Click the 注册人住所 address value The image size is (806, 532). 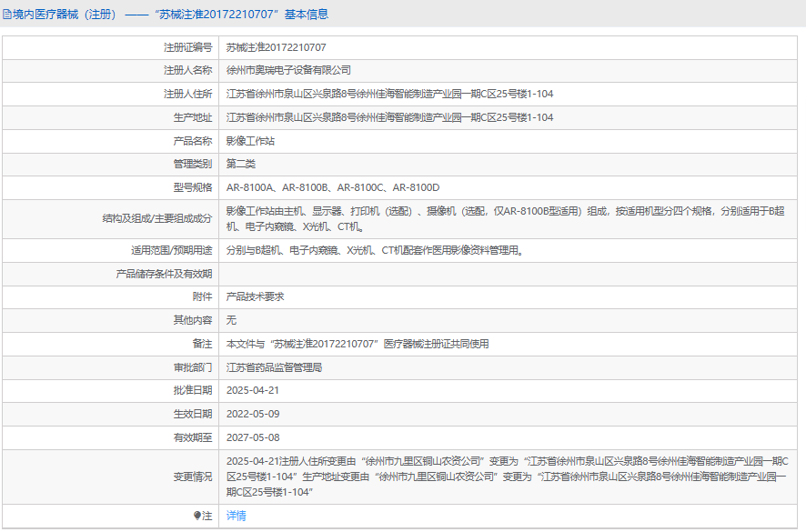coord(389,94)
